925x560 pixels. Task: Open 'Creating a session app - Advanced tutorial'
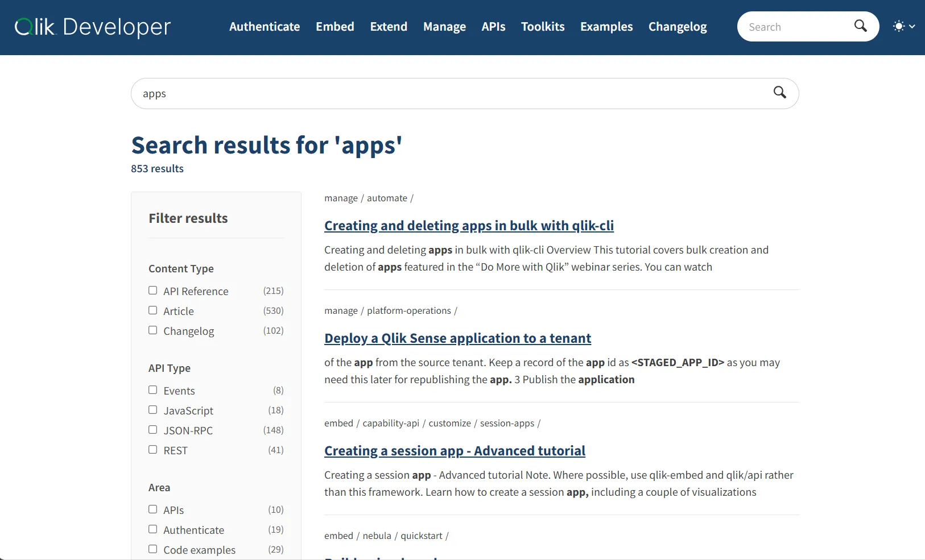(x=455, y=450)
